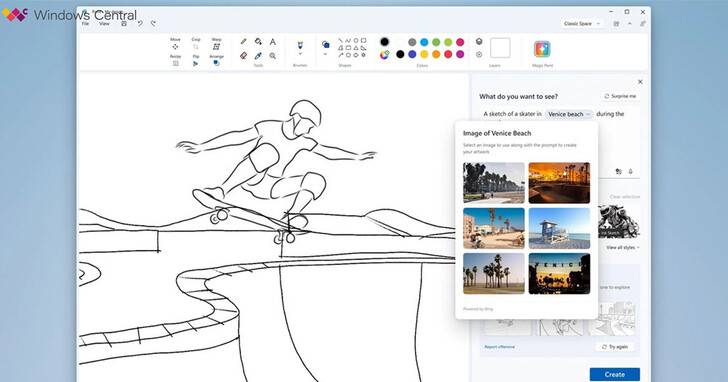Select the palm trees at dusk photo
The width and height of the screenshot is (728, 382).
pyautogui.click(x=494, y=273)
